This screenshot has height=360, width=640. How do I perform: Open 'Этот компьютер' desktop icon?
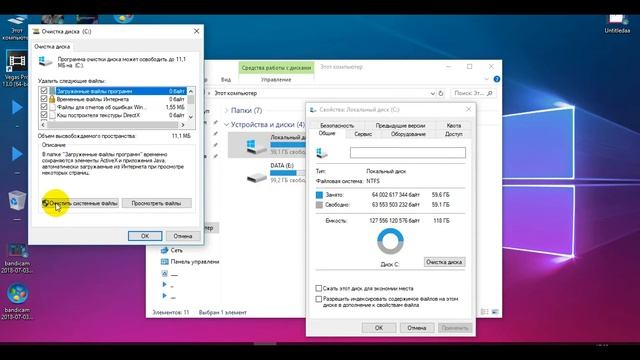click(16, 28)
